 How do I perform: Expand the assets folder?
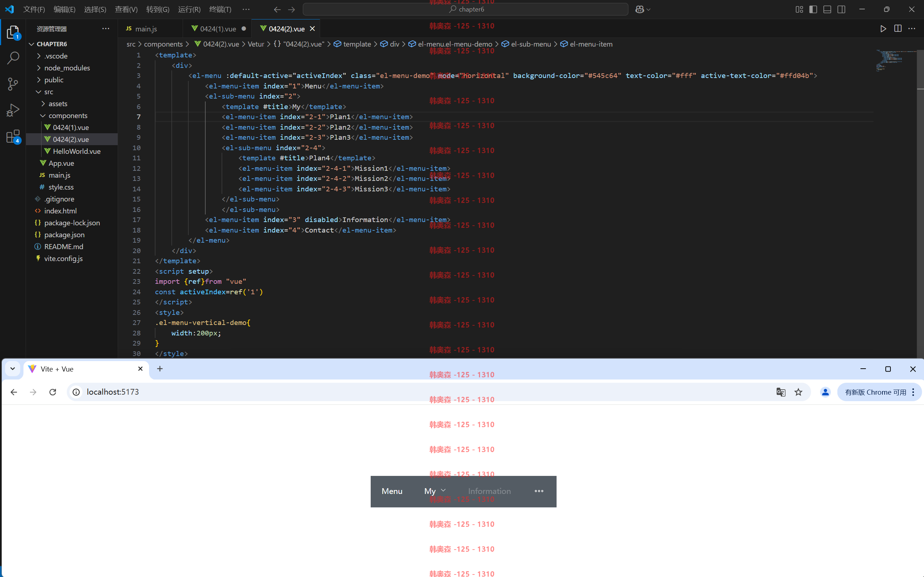(x=72, y=104)
